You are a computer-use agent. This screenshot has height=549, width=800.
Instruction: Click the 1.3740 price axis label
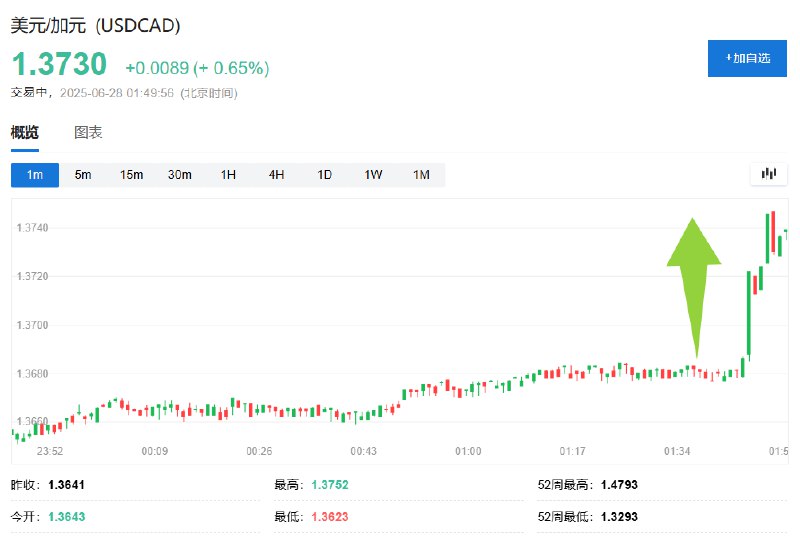click(x=32, y=228)
